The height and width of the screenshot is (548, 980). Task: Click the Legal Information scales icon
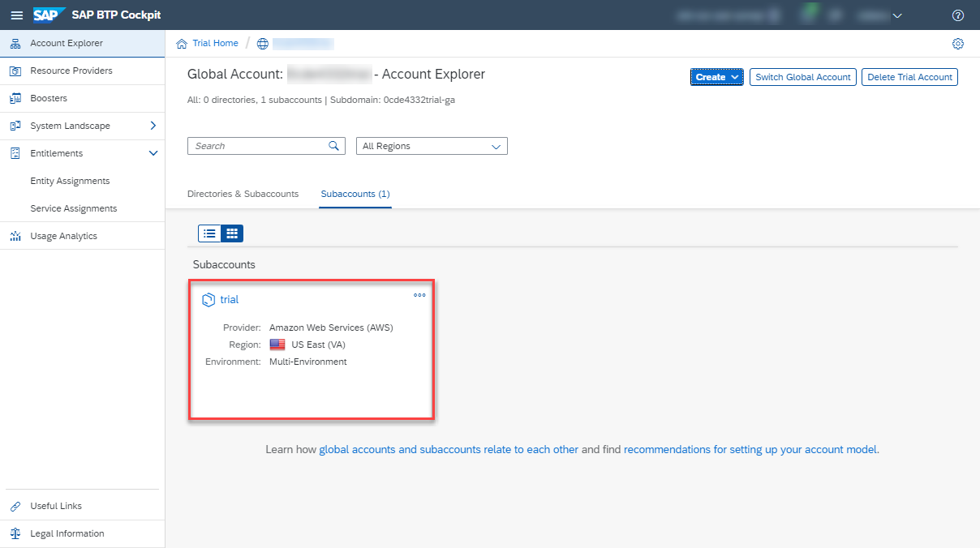coord(15,534)
